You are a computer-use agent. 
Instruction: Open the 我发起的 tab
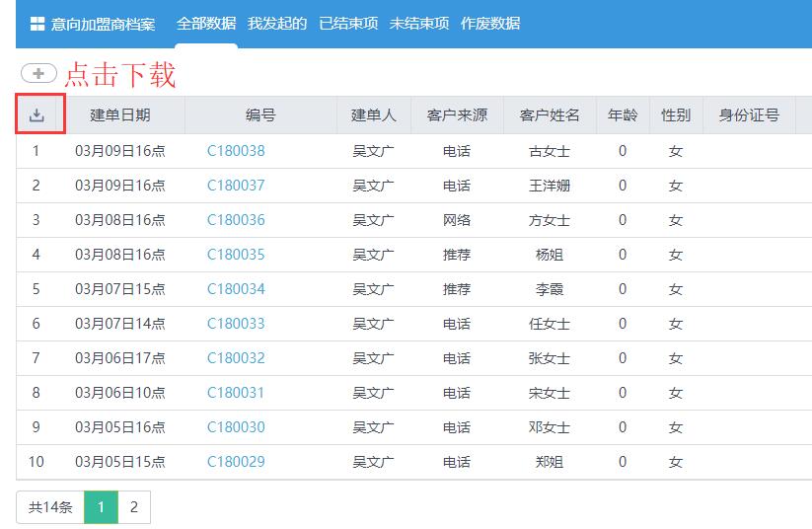tap(277, 24)
